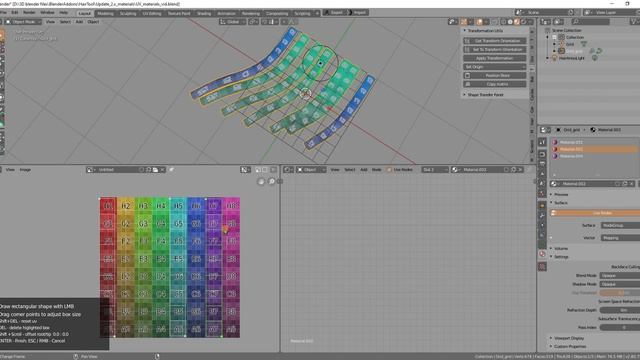Open the Global transform orientation dropdown

[232, 22]
